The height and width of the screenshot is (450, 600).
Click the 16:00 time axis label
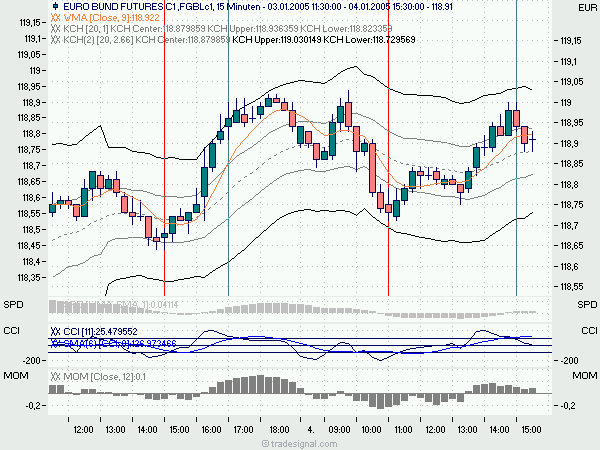pyautogui.click(x=211, y=430)
